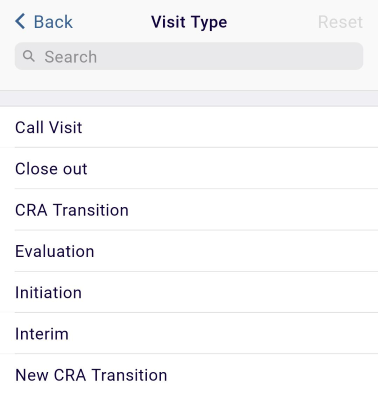This screenshot has height=393, width=378.
Task: Click blank space in Close out row
Action: [233, 168]
